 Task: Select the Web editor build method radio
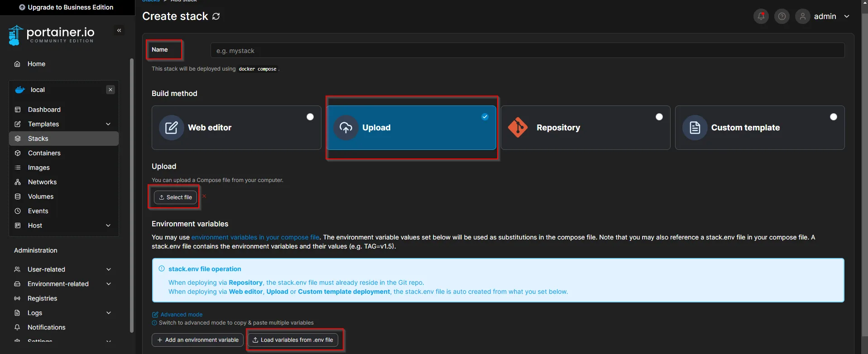[310, 117]
